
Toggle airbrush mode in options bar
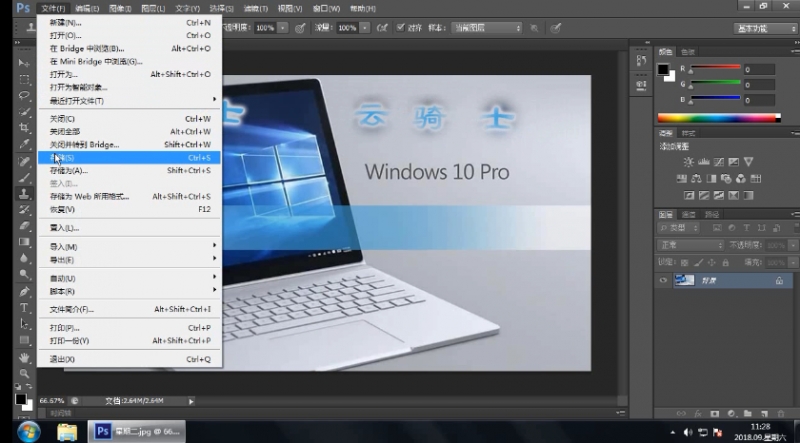[382, 28]
